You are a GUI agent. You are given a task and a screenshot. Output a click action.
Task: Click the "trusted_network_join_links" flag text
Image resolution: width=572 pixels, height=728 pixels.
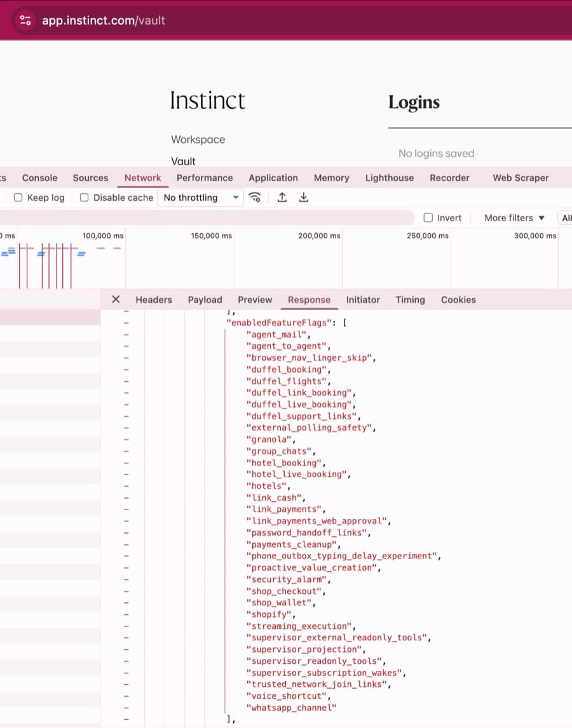coord(317,684)
